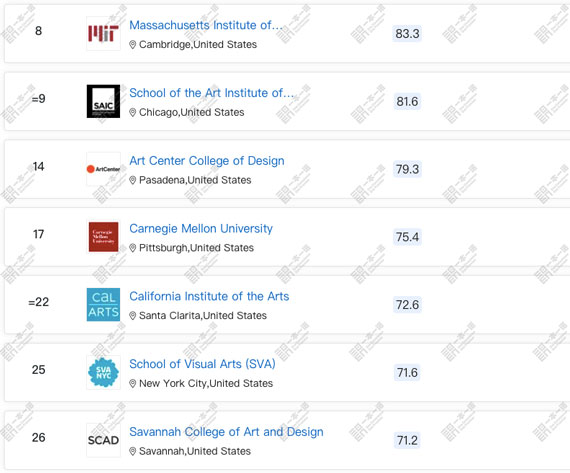Click the 83.3 score badge

[x=407, y=34]
